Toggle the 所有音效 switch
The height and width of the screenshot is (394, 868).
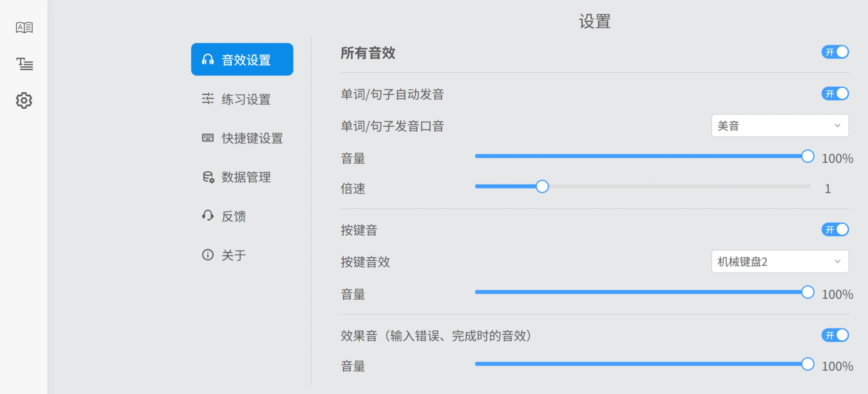click(x=835, y=52)
